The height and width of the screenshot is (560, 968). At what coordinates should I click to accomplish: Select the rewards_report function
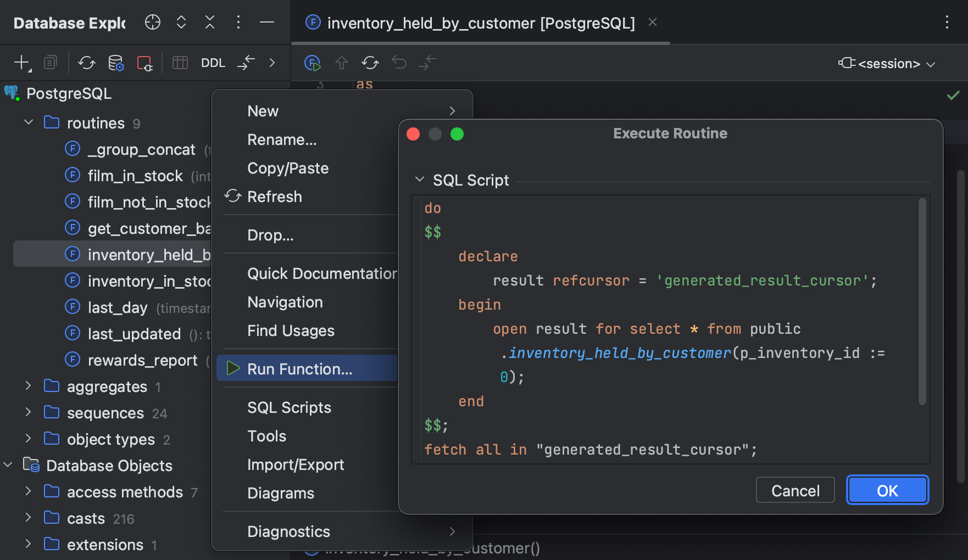coord(142,360)
